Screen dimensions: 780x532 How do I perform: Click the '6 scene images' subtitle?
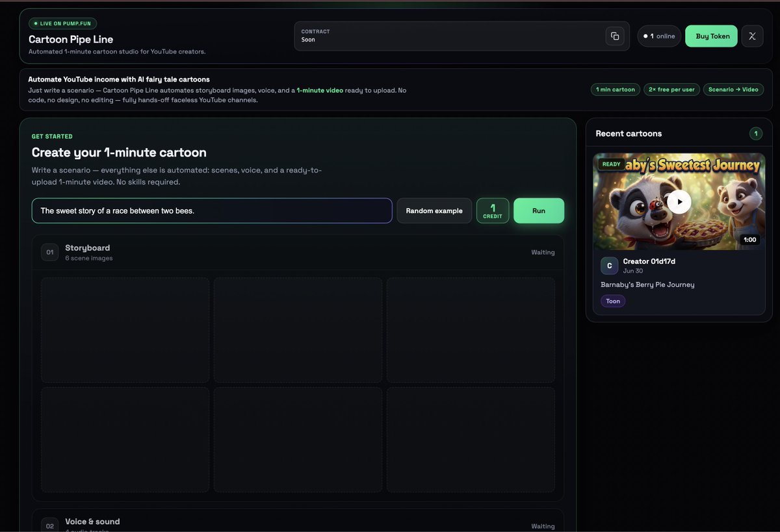89,259
